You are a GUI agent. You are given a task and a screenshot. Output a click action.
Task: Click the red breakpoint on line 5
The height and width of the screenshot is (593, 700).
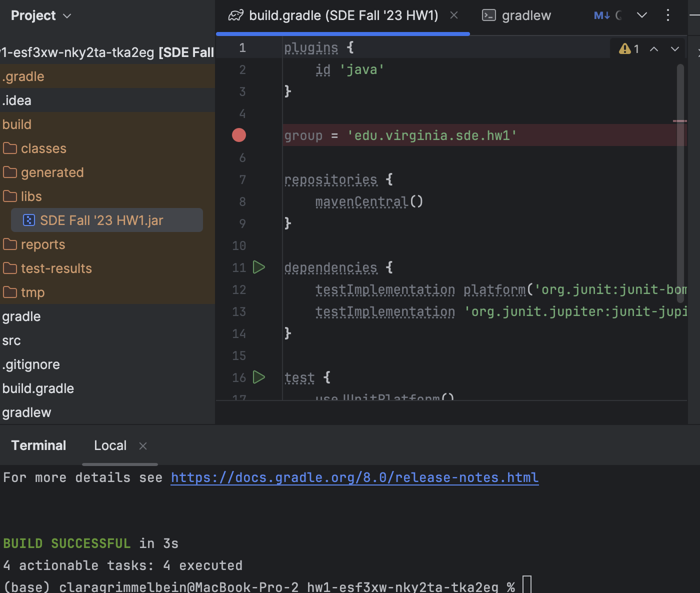point(239,135)
